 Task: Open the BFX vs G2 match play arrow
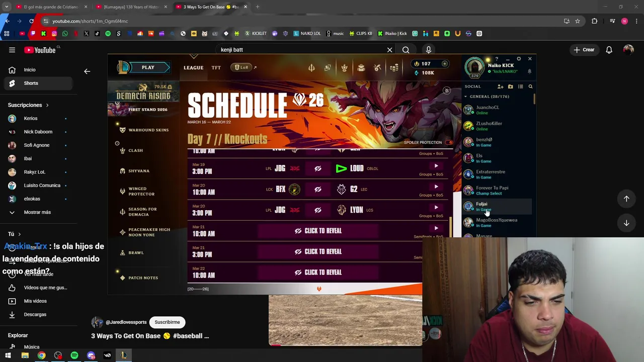(436, 187)
